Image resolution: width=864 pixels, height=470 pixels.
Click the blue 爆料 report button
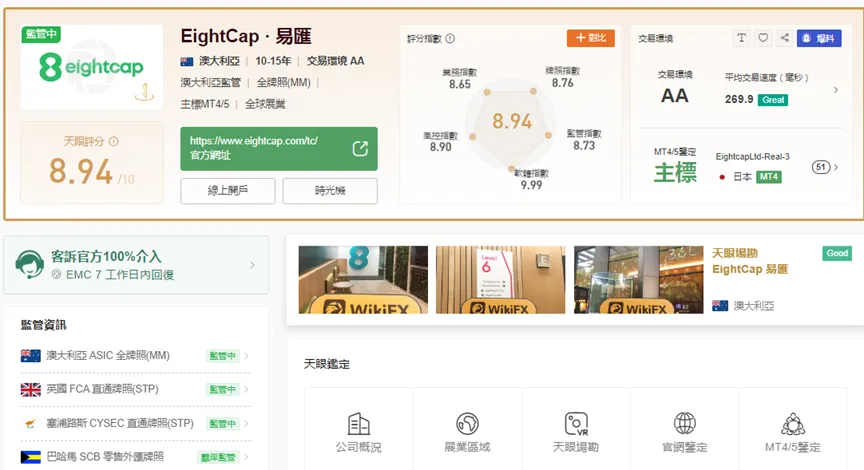click(819, 38)
